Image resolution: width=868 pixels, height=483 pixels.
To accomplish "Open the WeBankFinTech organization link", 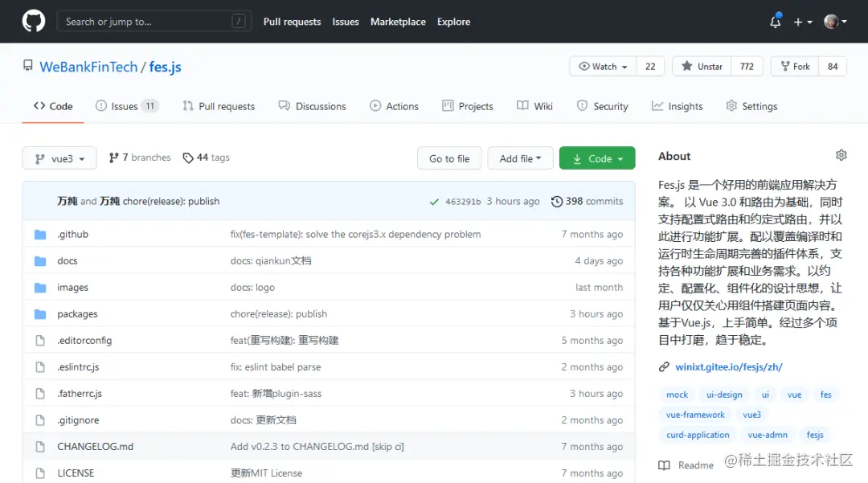I will [88, 67].
